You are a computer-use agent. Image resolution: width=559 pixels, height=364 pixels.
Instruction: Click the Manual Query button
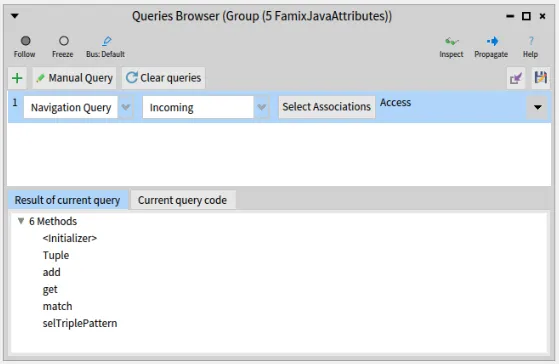pos(74,78)
